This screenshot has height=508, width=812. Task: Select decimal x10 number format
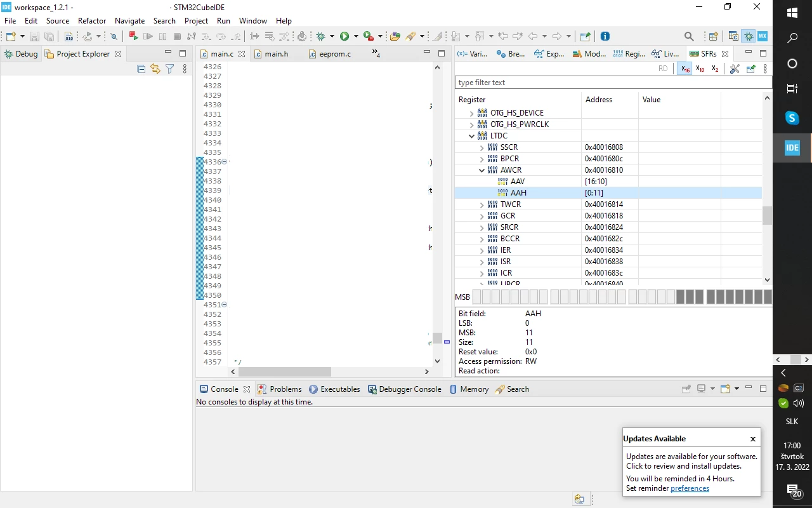click(700, 69)
